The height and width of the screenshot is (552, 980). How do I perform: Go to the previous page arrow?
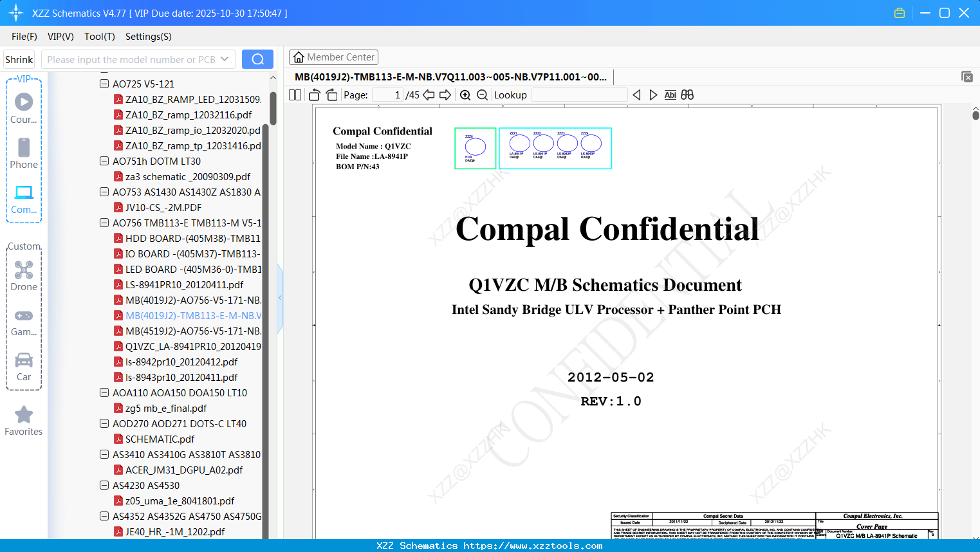click(x=429, y=95)
